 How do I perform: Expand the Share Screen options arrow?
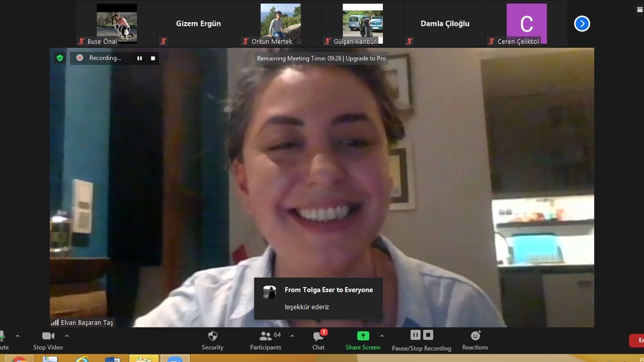point(382,336)
